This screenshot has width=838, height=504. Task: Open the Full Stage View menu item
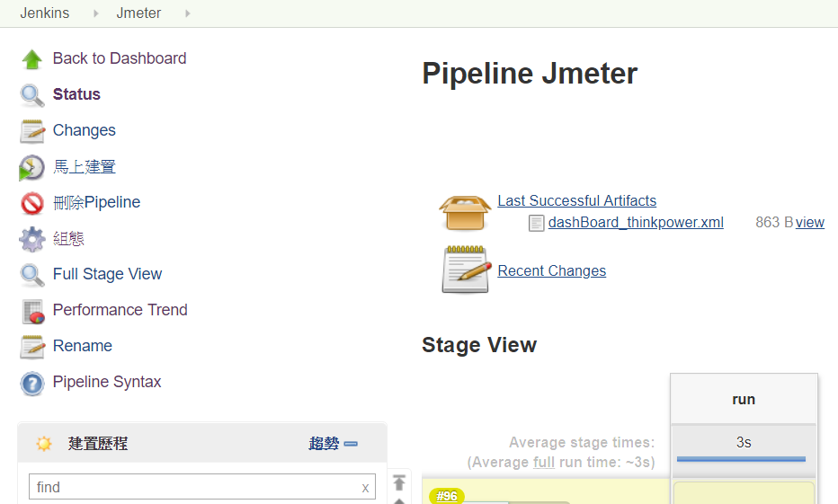tap(107, 274)
